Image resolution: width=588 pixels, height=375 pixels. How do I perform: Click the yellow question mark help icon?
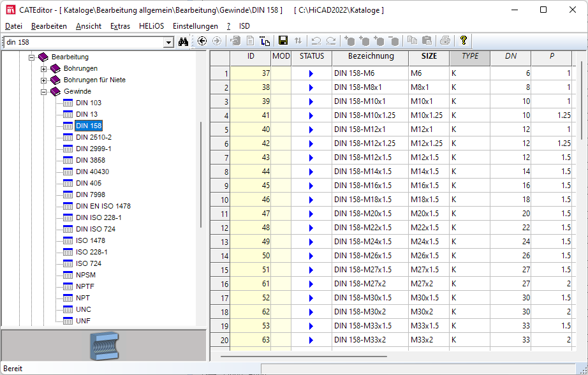click(x=464, y=40)
